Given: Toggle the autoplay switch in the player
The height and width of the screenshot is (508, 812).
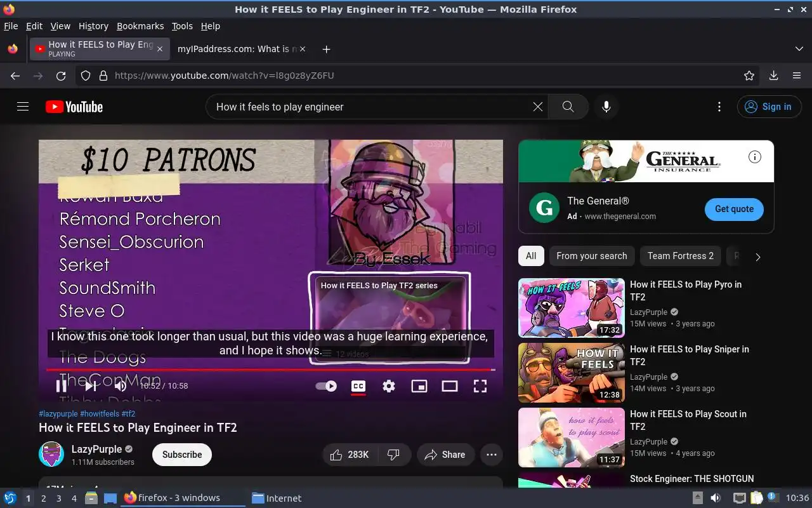Looking at the screenshot, I should (326, 385).
